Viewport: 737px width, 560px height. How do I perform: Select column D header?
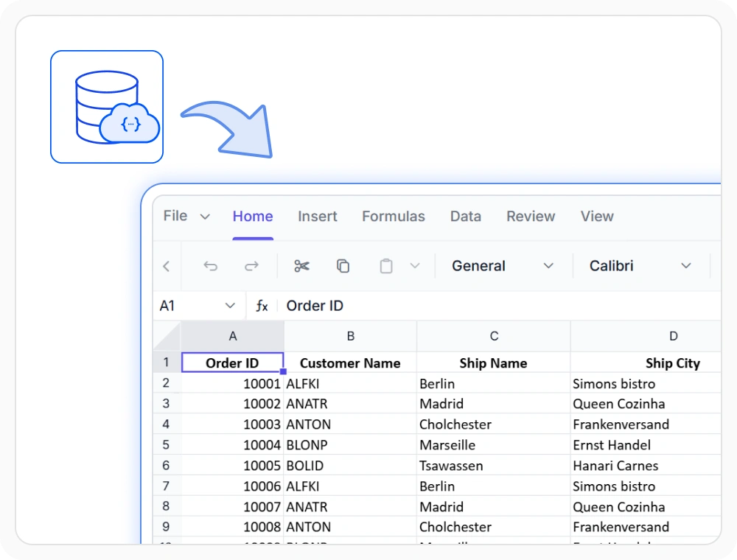pyautogui.click(x=646, y=337)
